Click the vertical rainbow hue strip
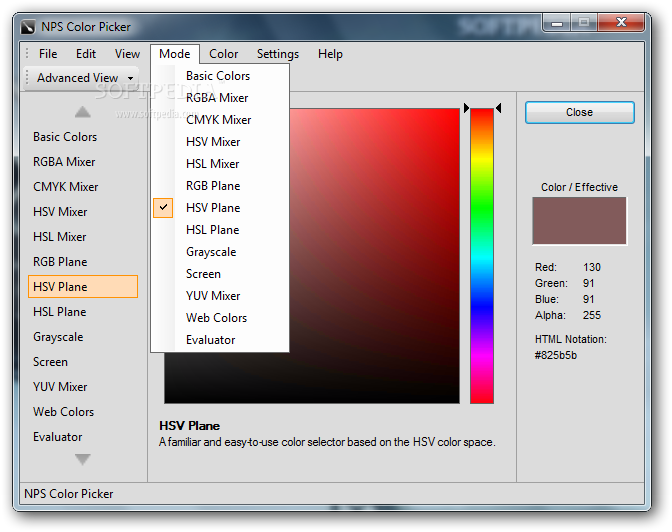 pos(482,256)
